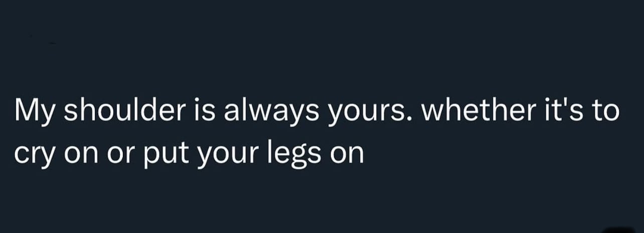Click the word "always"
Viewport: 644px width, 233px height.
click(x=272, y=112)
